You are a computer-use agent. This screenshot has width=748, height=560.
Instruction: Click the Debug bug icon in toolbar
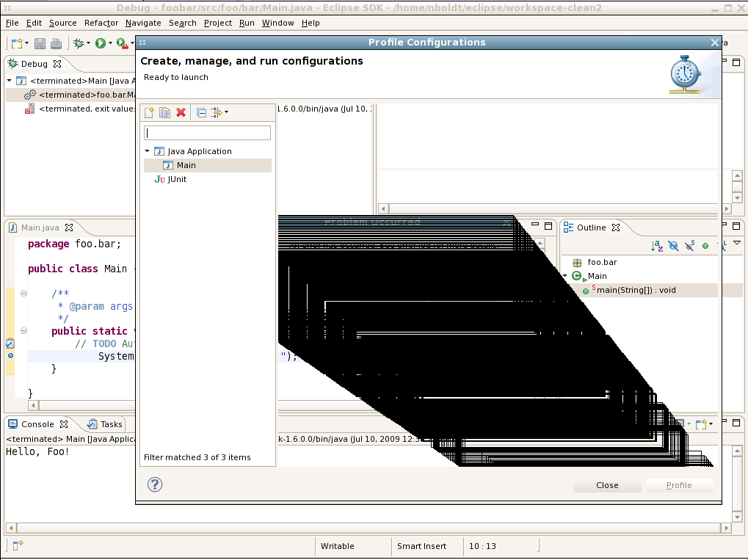[x=79, y=43]
